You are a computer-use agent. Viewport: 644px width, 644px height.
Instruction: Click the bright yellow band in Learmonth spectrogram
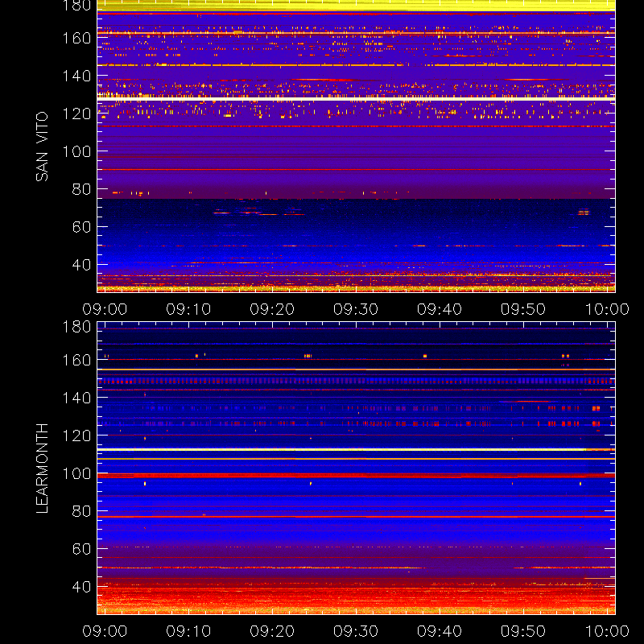coord(356,450)
